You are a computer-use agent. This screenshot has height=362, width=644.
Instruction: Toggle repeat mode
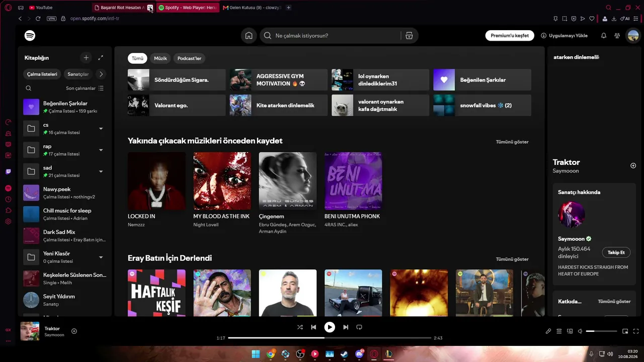(359, 327)
